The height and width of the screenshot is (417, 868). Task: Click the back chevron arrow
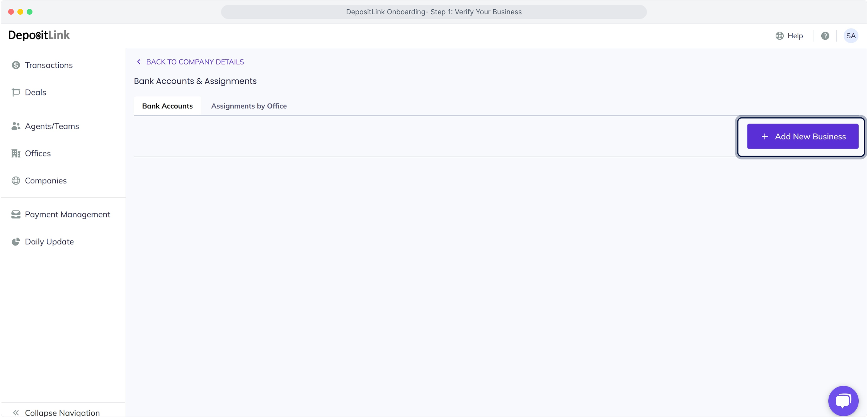pos(139,62)
